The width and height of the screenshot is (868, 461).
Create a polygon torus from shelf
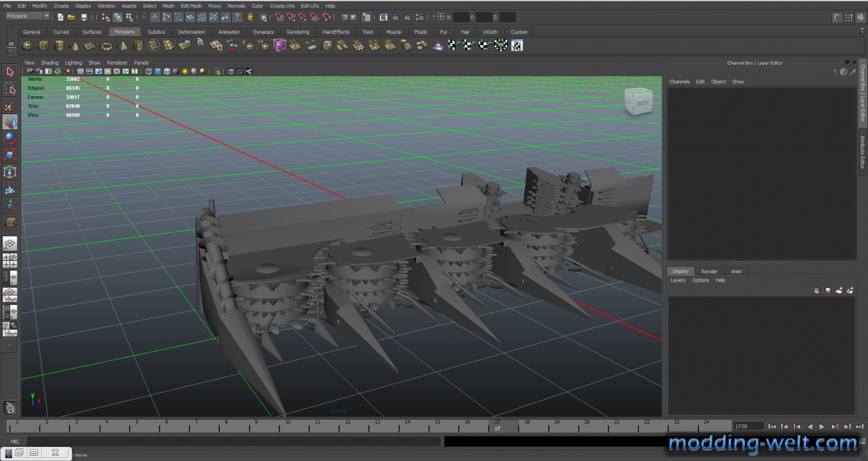coord(107,45)
